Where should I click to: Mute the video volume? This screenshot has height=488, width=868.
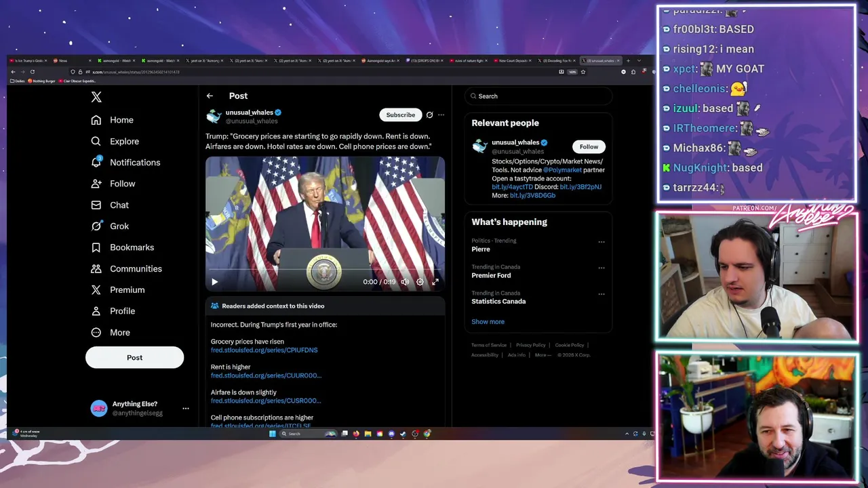pyautogui.click(x=405, y=282)
